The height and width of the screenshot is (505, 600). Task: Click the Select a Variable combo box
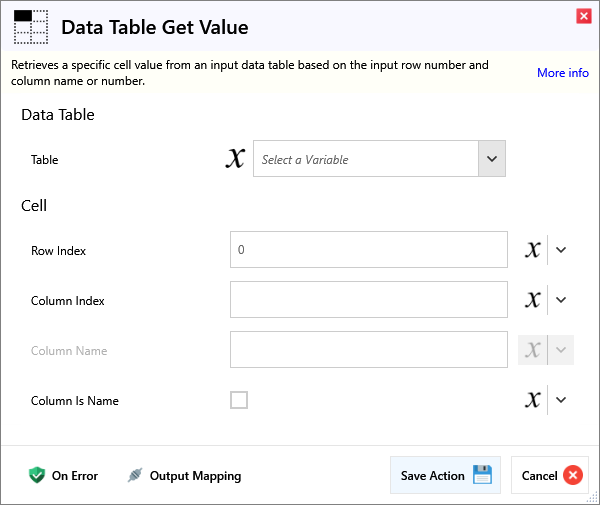pos(365,159)
